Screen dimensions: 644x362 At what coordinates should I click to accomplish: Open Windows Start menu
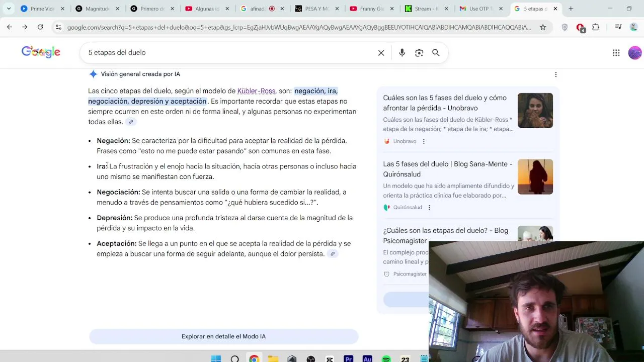216,359
